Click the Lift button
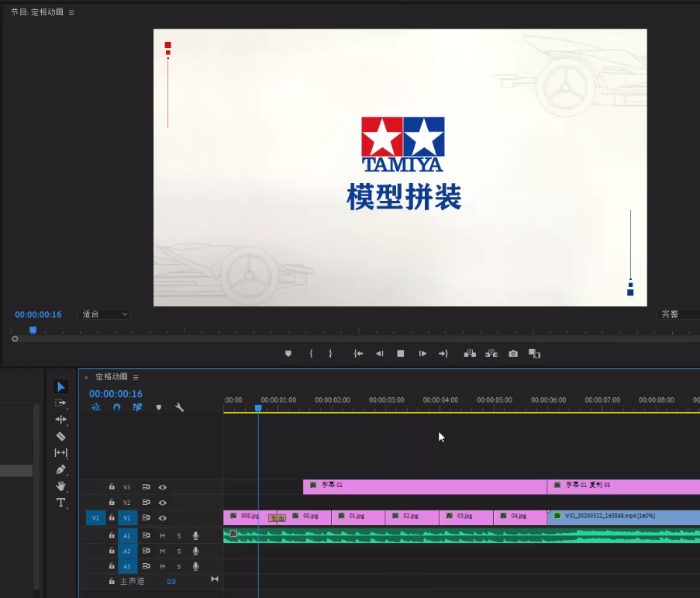The image size is (700, 598). [x=470, y=354]
